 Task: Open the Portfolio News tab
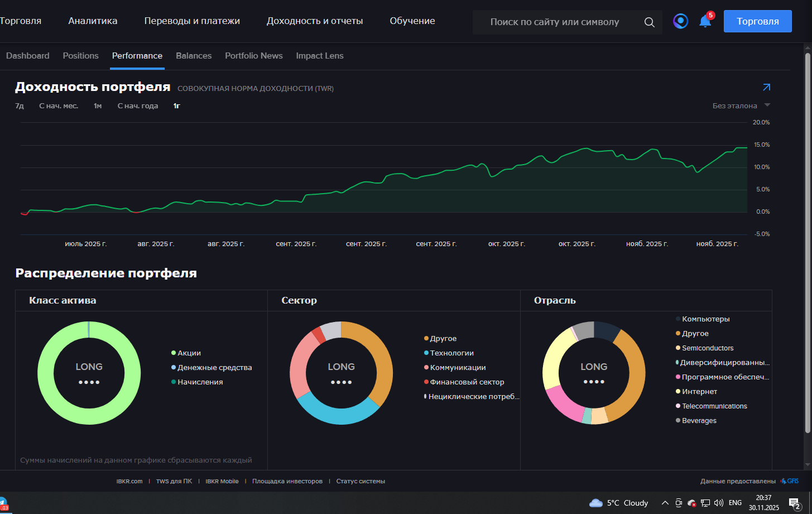click(253, 56)
